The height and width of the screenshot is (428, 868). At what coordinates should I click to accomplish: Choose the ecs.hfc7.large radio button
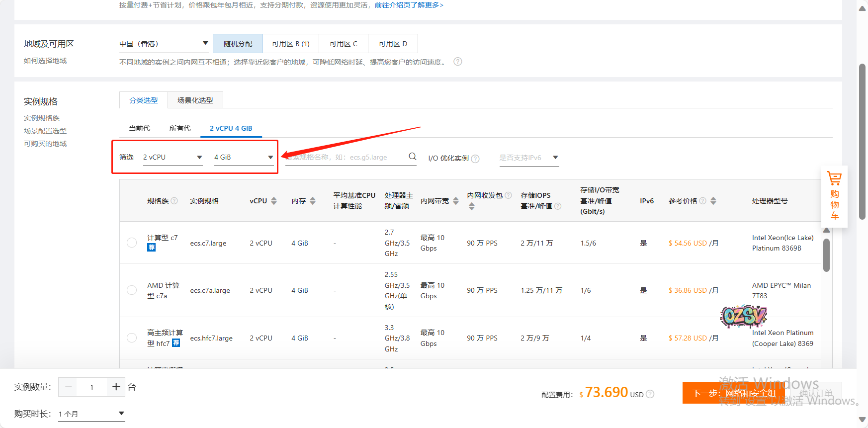pyautogui.click(x=132, y=338)
